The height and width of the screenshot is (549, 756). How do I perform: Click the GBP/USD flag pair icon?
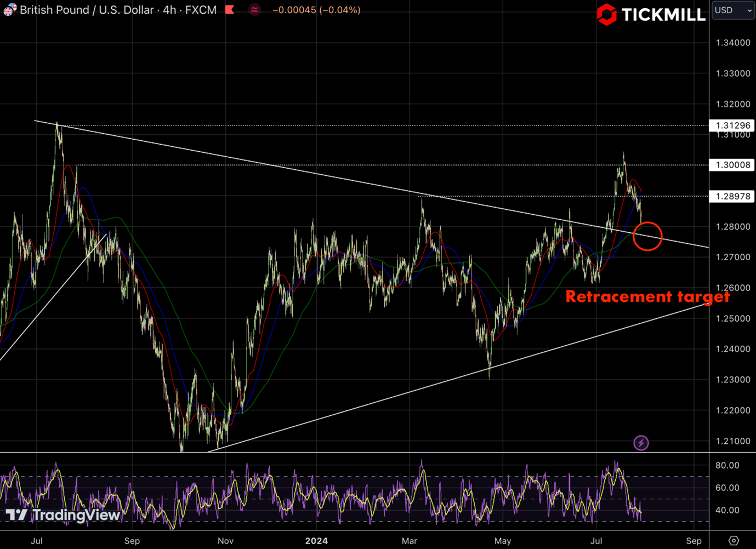(x=10, y=10)
